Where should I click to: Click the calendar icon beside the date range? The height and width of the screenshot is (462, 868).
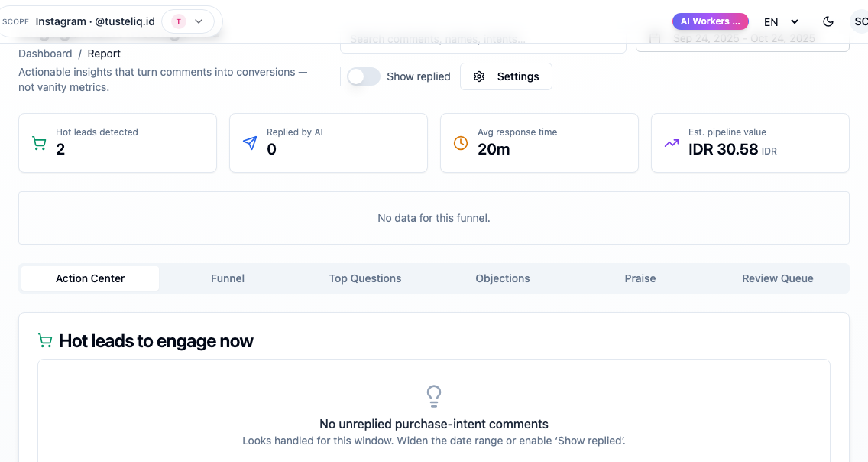click(x=654, y=38)
